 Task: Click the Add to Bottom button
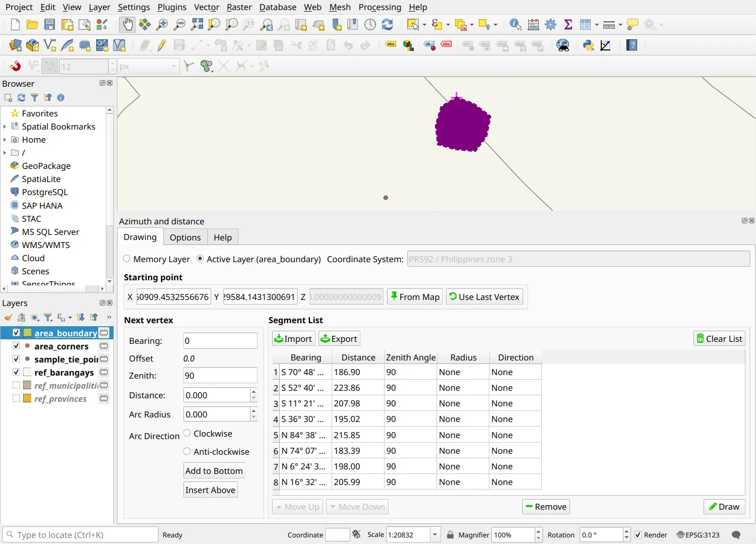(214, 471)
